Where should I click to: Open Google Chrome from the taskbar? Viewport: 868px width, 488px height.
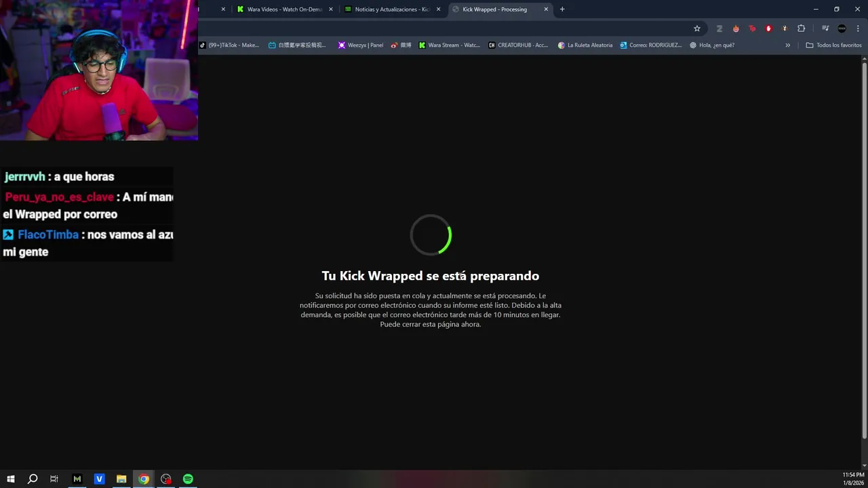tap(144, 479)
